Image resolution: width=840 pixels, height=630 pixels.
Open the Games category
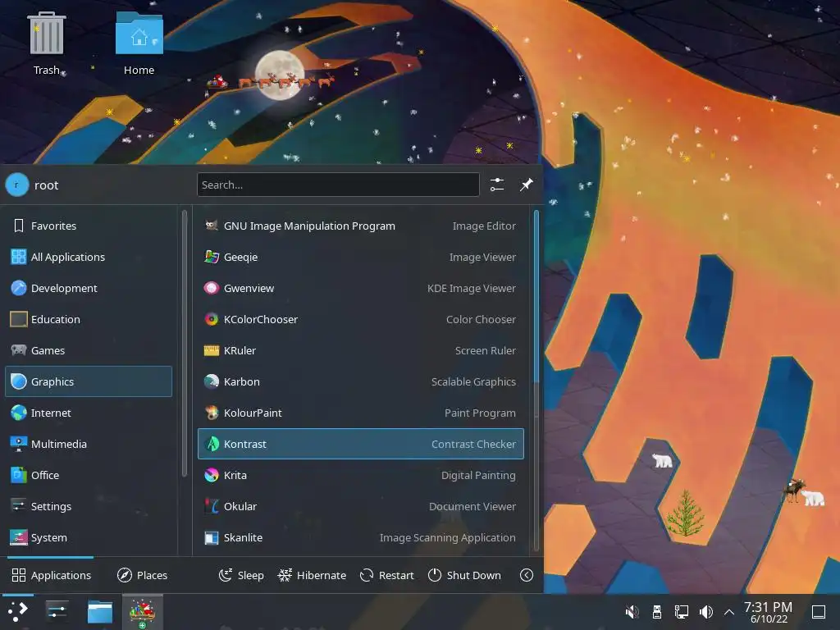[89, 350]
